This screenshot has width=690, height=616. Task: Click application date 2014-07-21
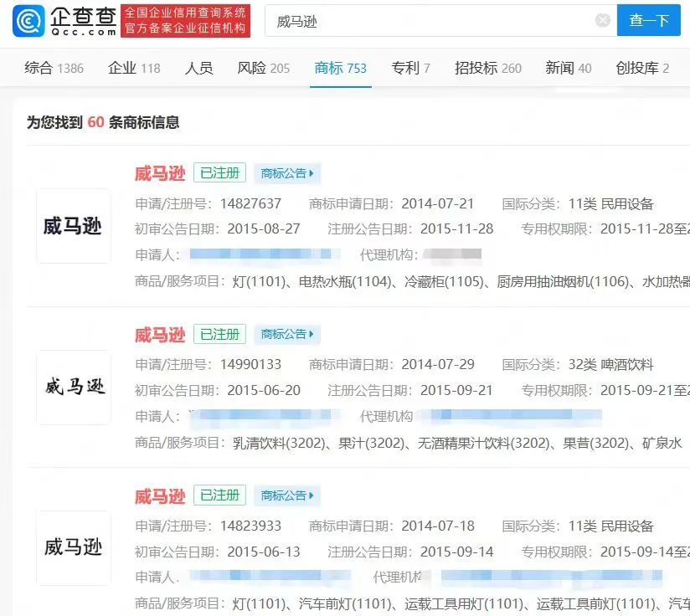[437, 204]
